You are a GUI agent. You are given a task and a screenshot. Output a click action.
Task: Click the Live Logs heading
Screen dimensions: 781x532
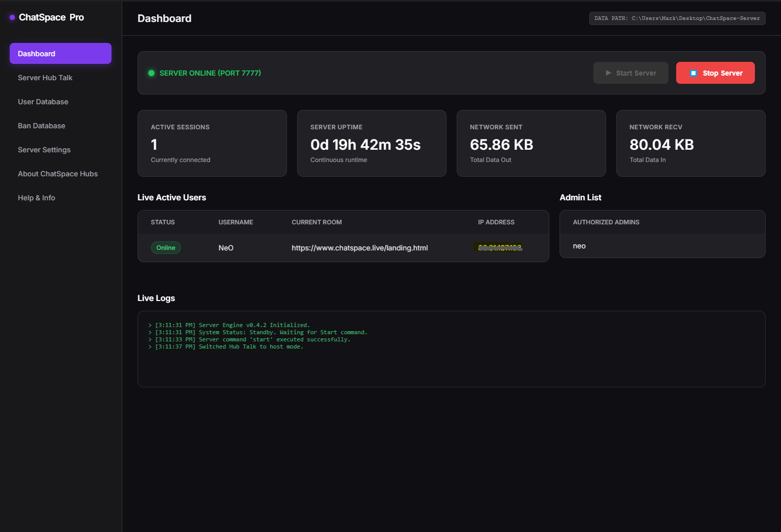[x=156, y=298]
